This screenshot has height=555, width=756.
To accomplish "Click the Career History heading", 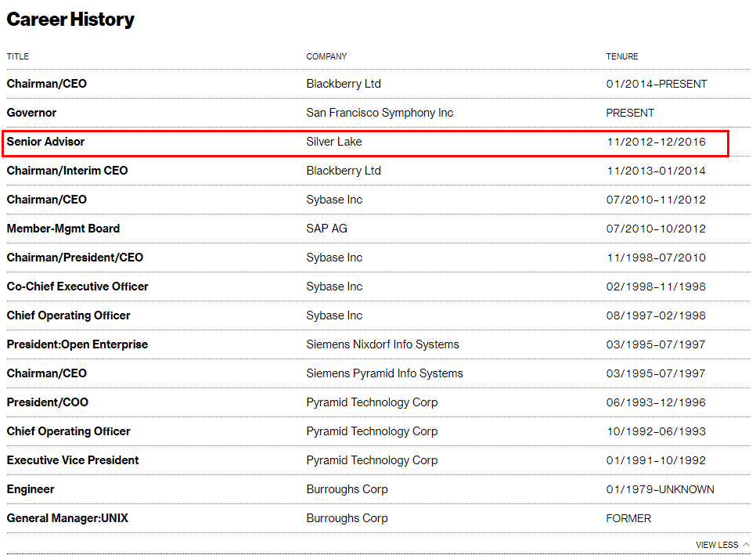I will [x=70, y=20].
